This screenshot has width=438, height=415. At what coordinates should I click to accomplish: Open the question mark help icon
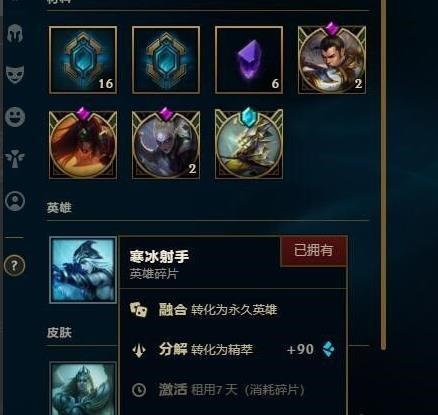click(14, 266)
